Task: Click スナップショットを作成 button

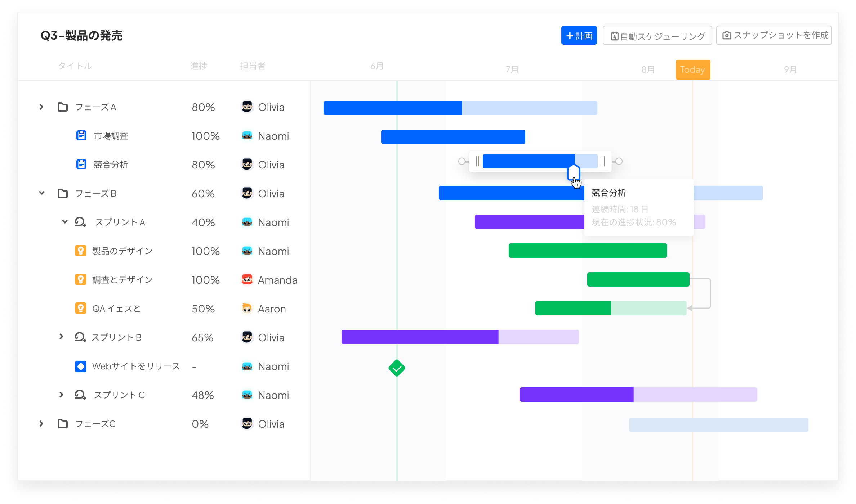Action: (x=774, y=35)
